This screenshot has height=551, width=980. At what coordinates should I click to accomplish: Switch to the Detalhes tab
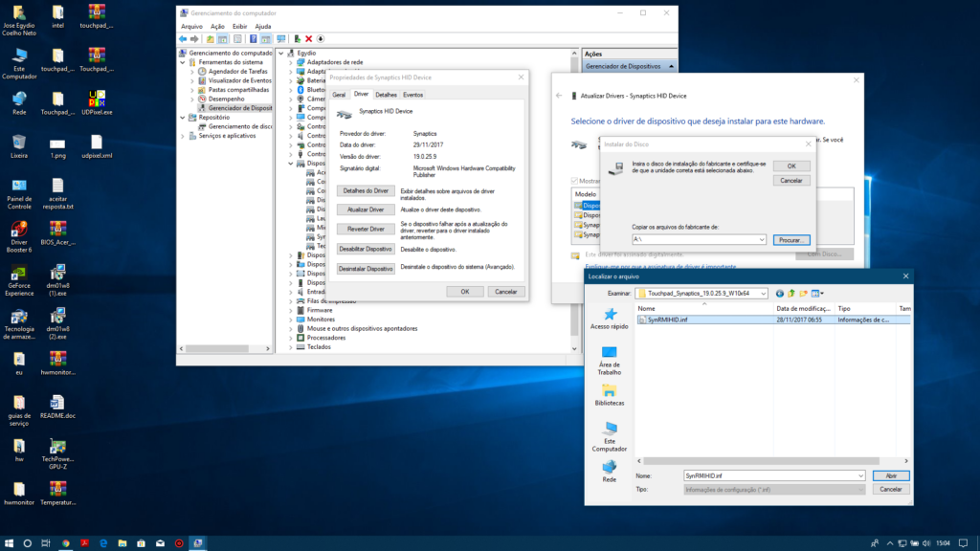click(386, 95)
